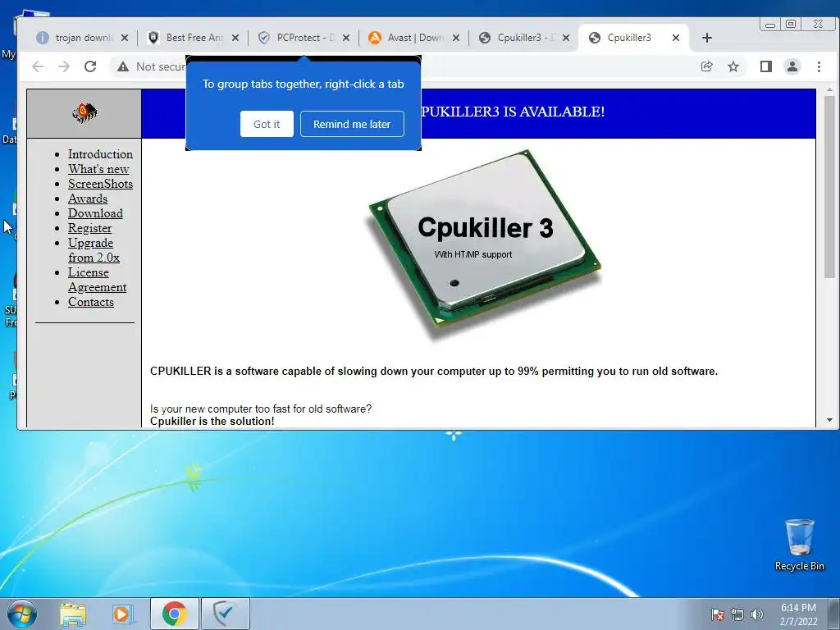The height and width of the screenshot is (630, 840).
Task: Go forward to next page
Action: pyautogui.click(x=64, y=66)
